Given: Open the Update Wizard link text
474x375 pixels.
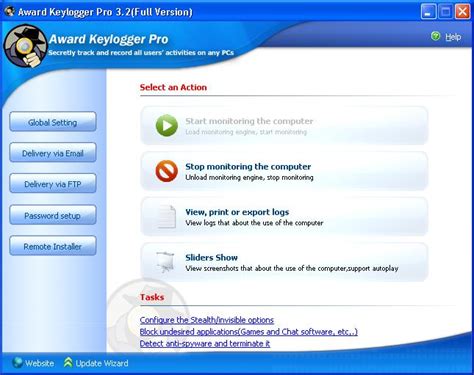Looking at the screenshot, I should [x=102, y=363].
